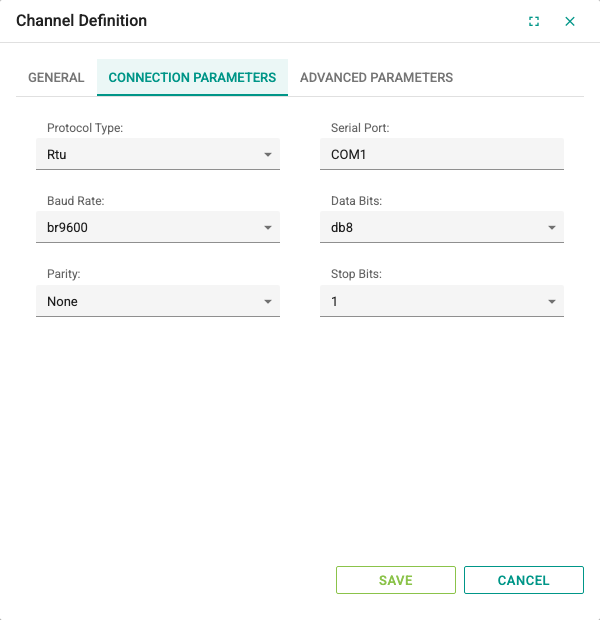Open the Baud Rate dropdown
Screen dimensions: 600x620
coord(158,227)
